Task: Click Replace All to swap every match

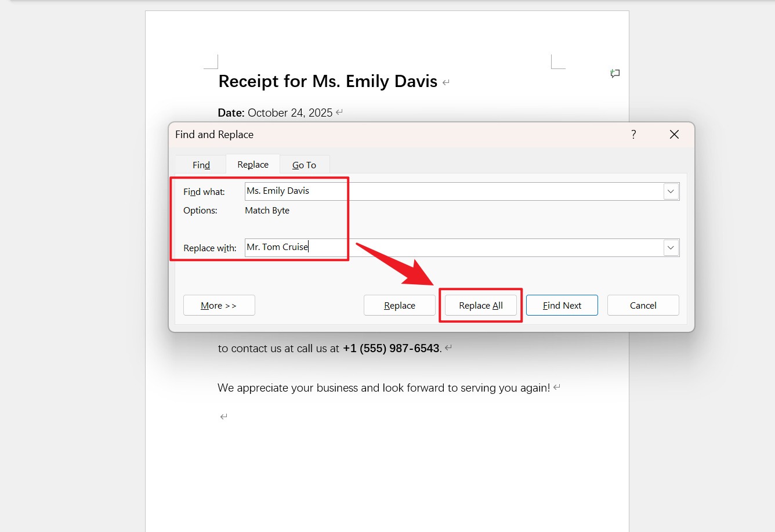Action: click(480, 305)
